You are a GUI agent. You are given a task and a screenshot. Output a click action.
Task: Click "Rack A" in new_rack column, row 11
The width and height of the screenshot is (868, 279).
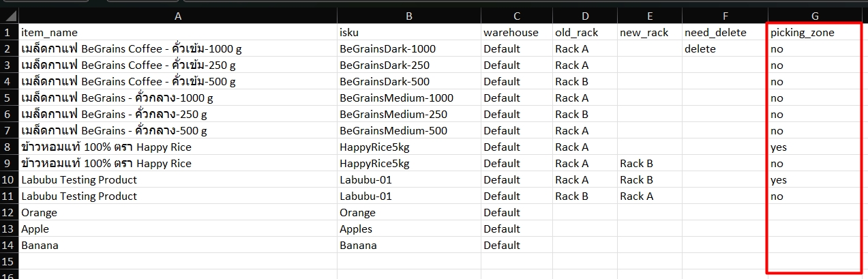(x=636, y=196)
